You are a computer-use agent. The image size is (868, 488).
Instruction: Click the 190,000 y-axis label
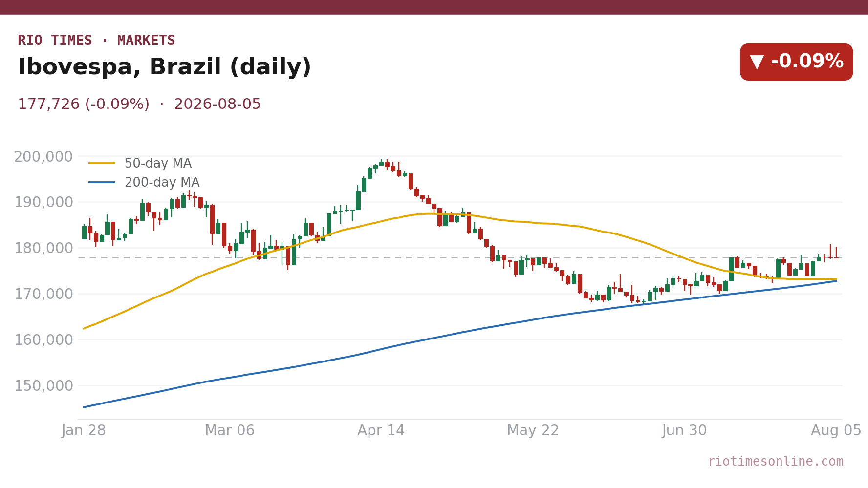pyautogui.click(x=43, y=202)
